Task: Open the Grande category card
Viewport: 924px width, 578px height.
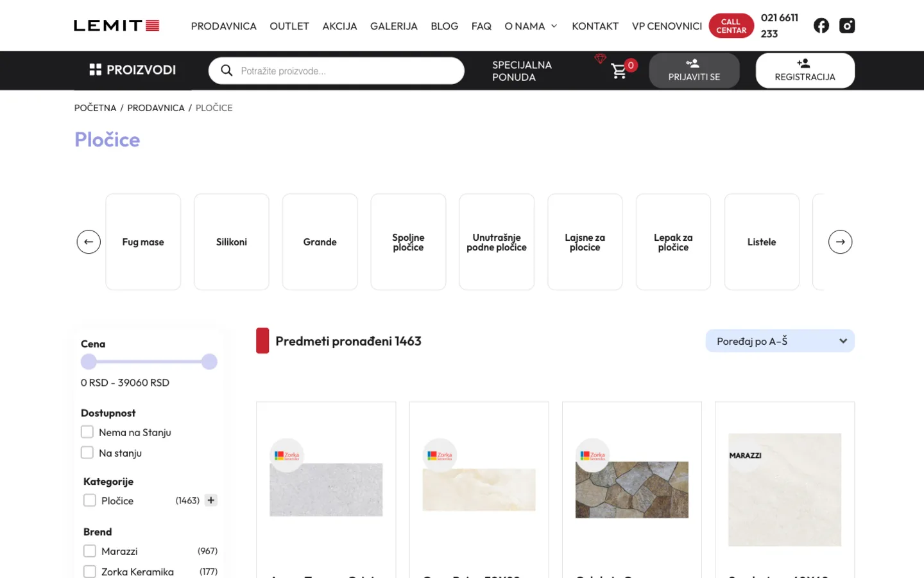Action: tap(320, 242)
